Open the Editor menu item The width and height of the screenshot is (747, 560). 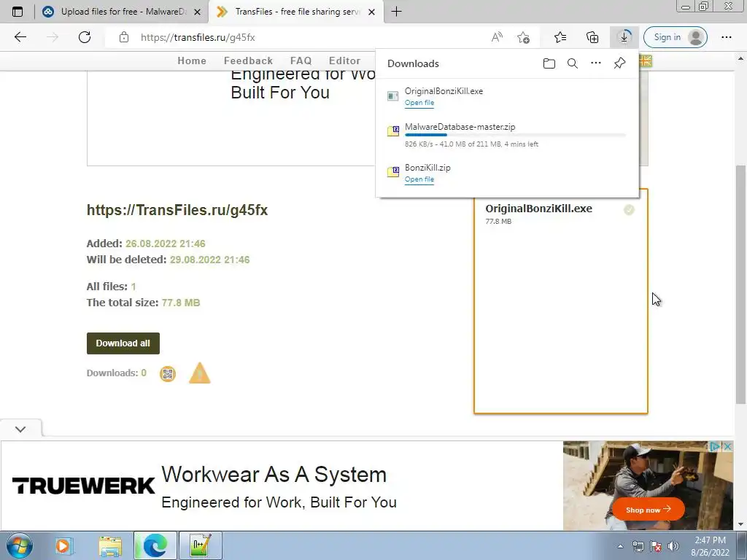(x=344, y=61)
